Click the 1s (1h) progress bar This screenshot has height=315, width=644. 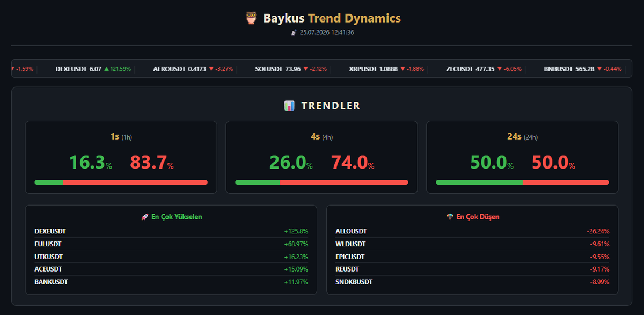click(x=121, y=182)
